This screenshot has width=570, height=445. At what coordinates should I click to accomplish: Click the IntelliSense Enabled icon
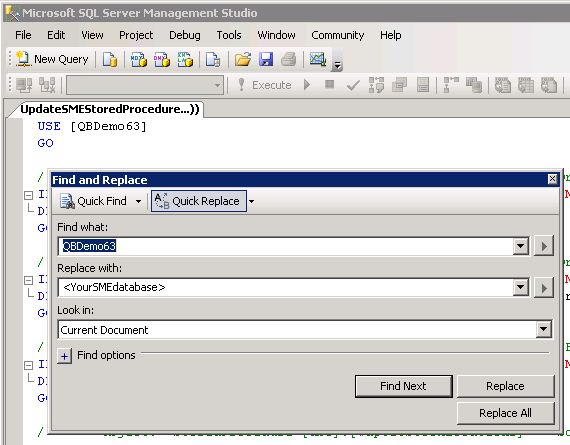pos(423,85)
